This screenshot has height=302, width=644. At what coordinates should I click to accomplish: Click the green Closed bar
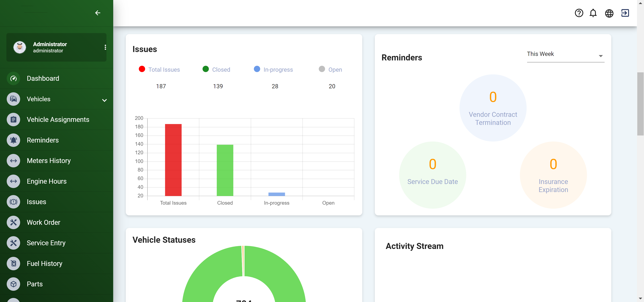click(225, 170)
